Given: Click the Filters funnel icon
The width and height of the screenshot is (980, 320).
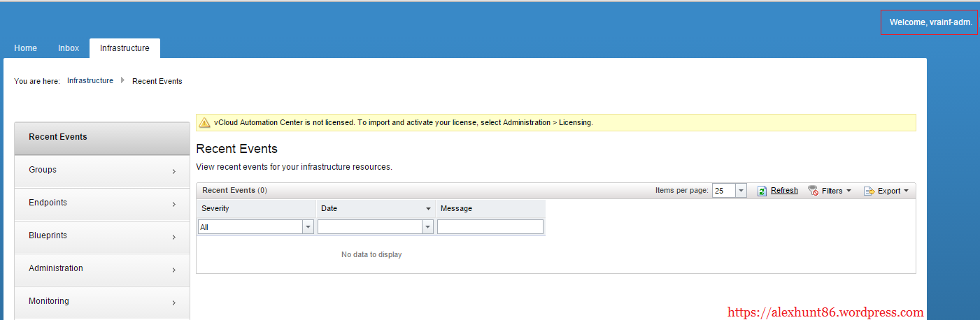Looking at the screenshot, I should [x=813, y=191].
